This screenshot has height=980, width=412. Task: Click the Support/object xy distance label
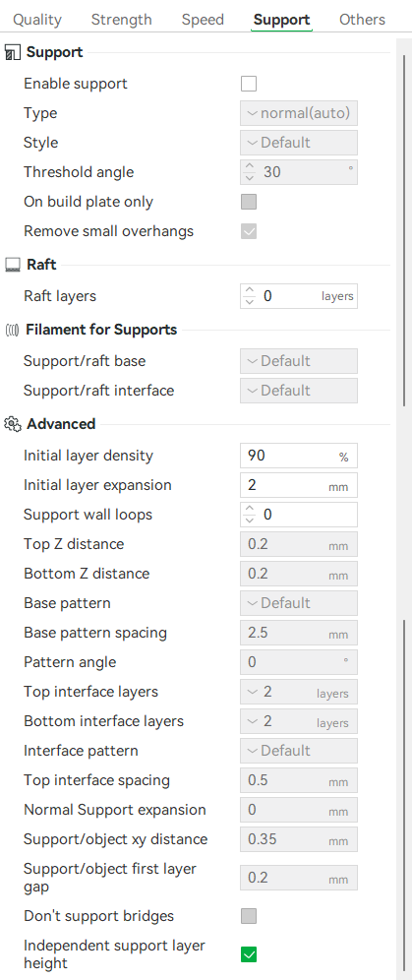(115, 839)
